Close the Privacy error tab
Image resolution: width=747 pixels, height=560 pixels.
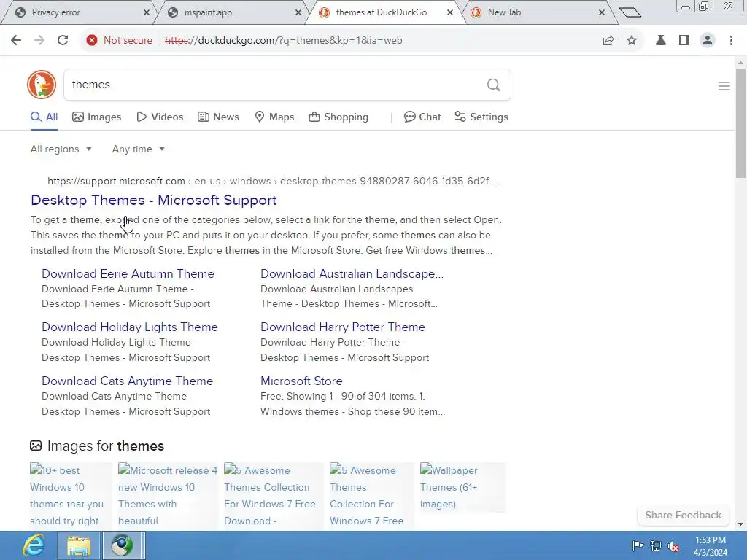[146, 12]
